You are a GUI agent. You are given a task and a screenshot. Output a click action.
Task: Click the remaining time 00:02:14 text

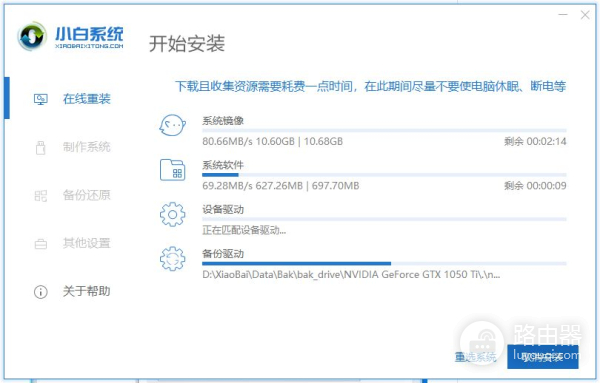click(x=535, y=142)
